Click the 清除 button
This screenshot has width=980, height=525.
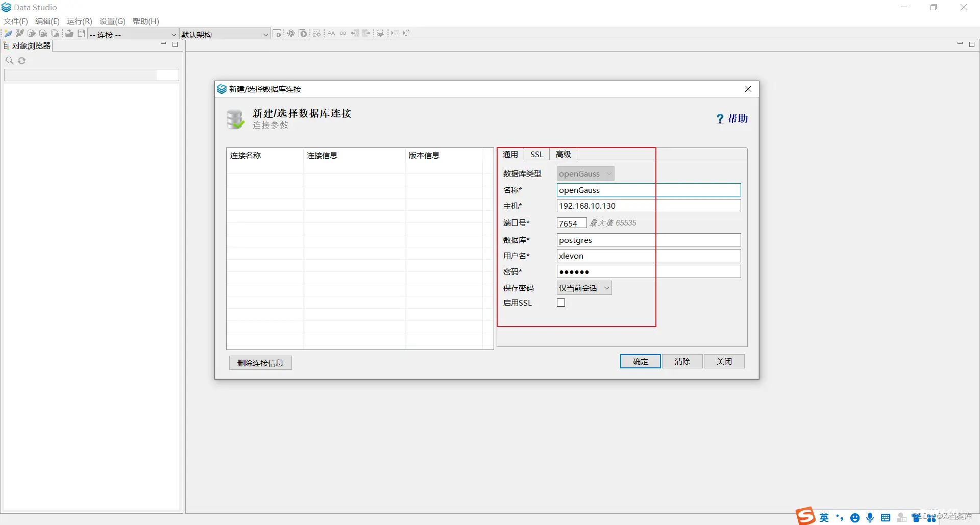click(682, 361)
